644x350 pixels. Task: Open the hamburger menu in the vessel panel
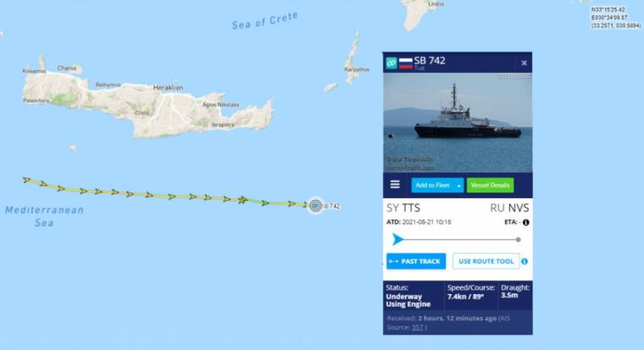[x=395, y=185]
